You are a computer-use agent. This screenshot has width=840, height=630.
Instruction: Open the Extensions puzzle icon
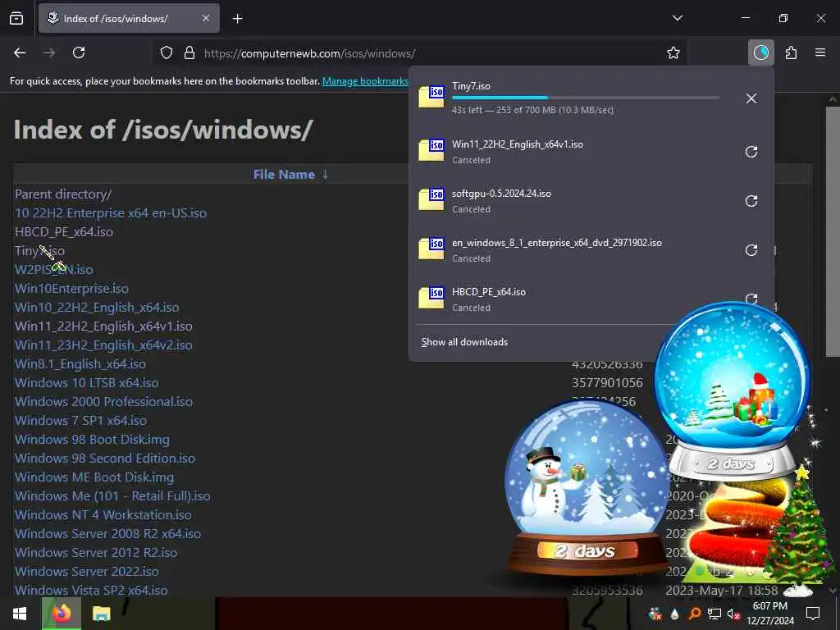point(792,52)
